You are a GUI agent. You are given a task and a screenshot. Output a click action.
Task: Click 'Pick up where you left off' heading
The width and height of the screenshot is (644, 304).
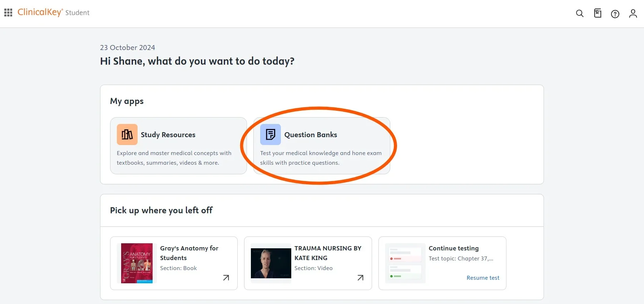coord(161,210)
